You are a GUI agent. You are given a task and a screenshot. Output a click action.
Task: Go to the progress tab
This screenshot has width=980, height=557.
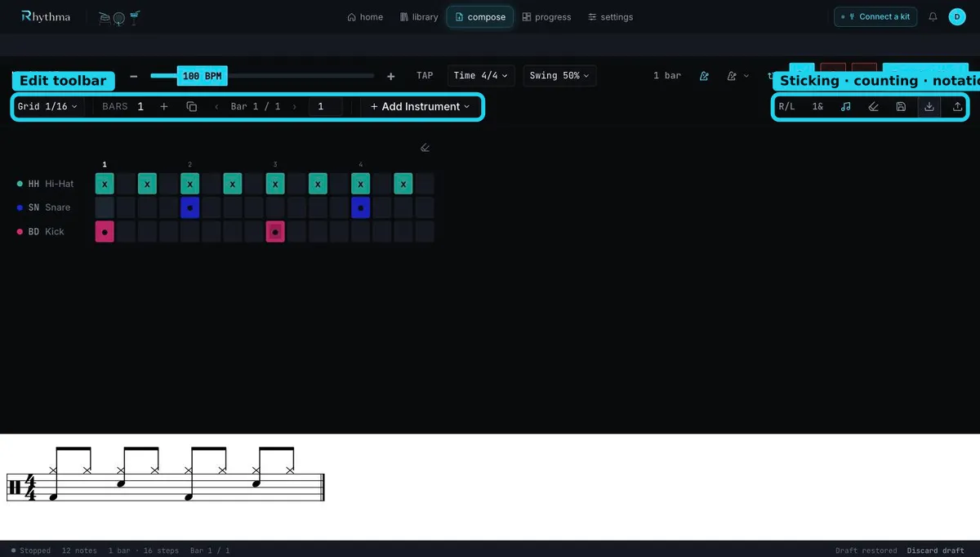pyautogui.click(x=546, y=17)
